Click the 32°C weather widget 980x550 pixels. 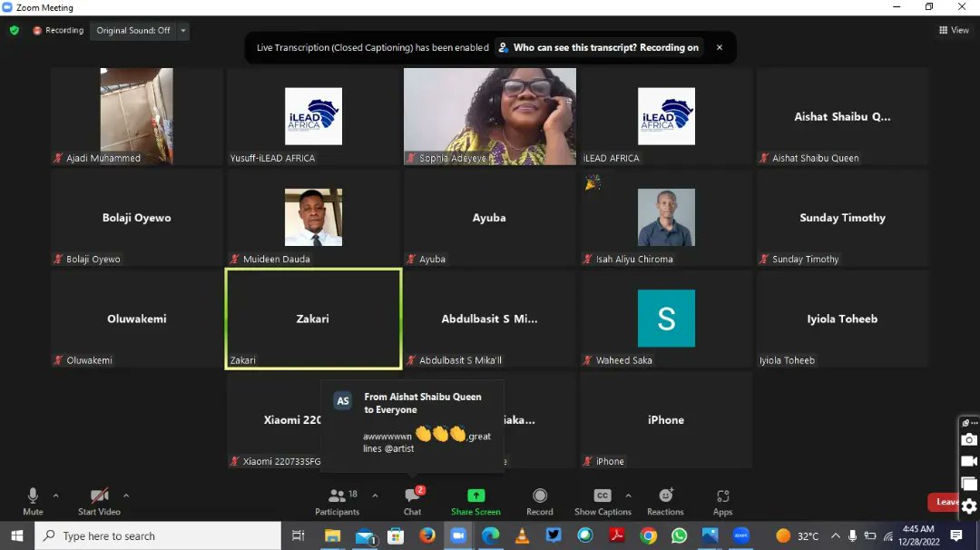click(x=797, y=535)
